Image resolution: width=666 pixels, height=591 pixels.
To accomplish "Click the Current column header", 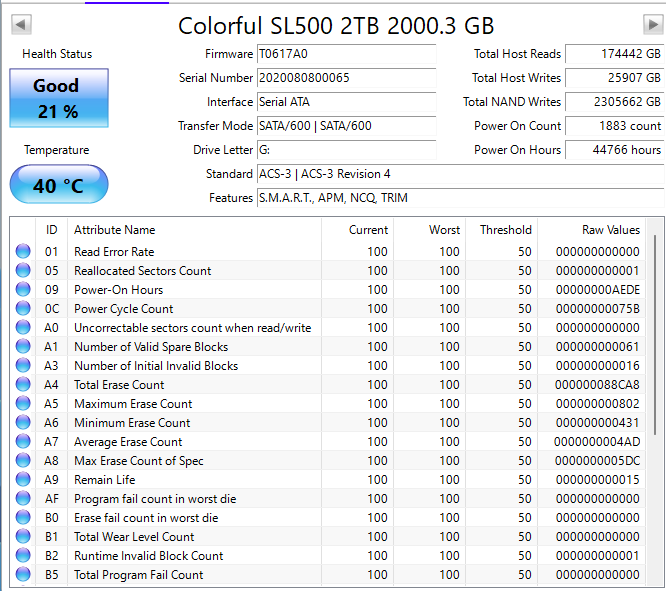I will coord(358,230).
